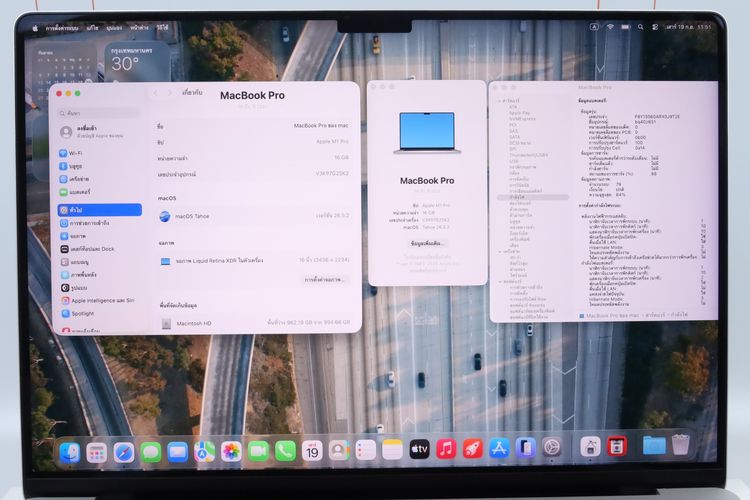Select Thunderbolt/USB4 in System Information tree
The height and width of the screenshot is (500, 750).
pos(528,155)
